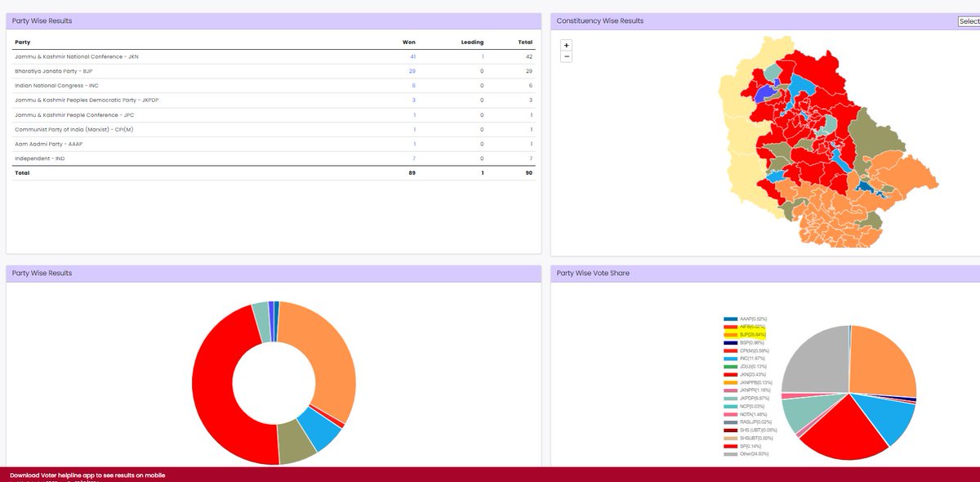Screen dimensions: 980x482
Task: Open BJP won count 29 link
Action: (x=413, y=71)
